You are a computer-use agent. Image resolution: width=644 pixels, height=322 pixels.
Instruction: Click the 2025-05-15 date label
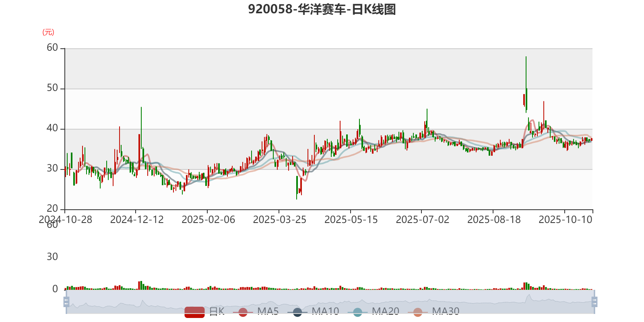click(351, 220)
